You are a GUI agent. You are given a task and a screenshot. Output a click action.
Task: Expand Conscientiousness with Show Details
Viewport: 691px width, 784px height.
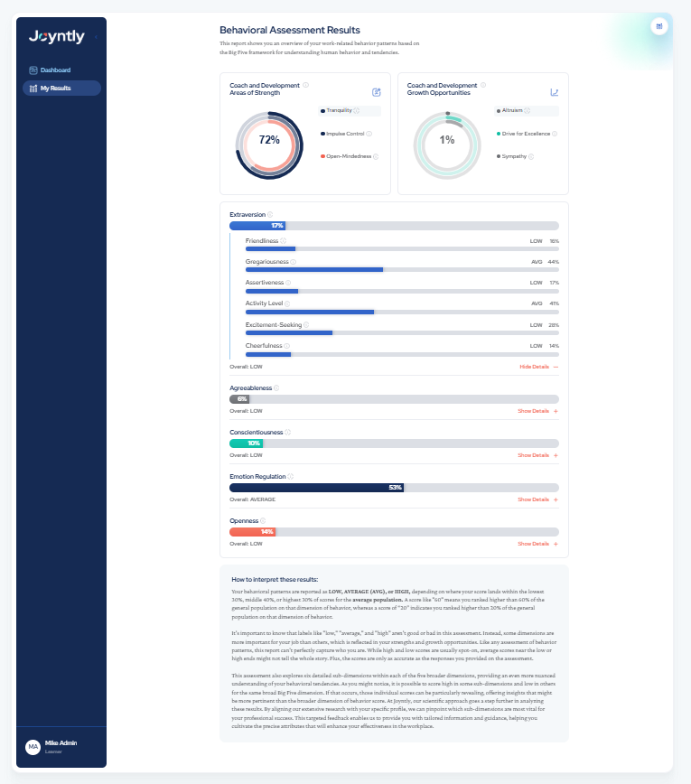pos(537,455)
